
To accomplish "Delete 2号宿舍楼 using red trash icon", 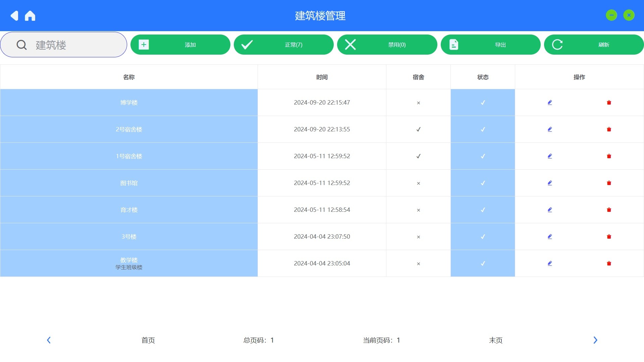I will 609,129.
